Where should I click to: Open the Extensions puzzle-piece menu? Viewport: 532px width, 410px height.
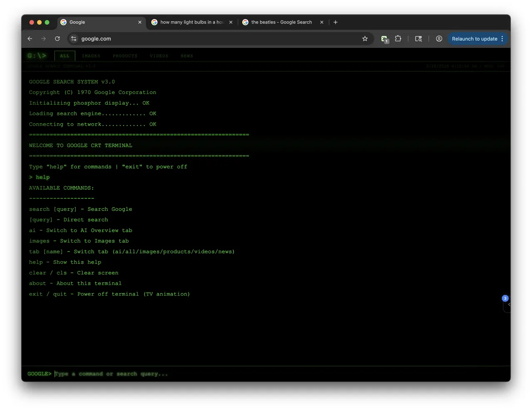398,39
